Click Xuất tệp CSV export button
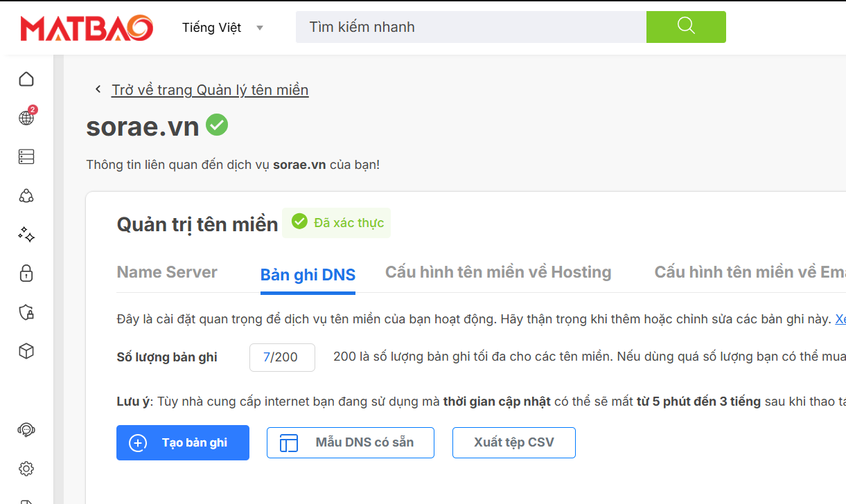Screen dimensions: 846x504 coord(514,442)
